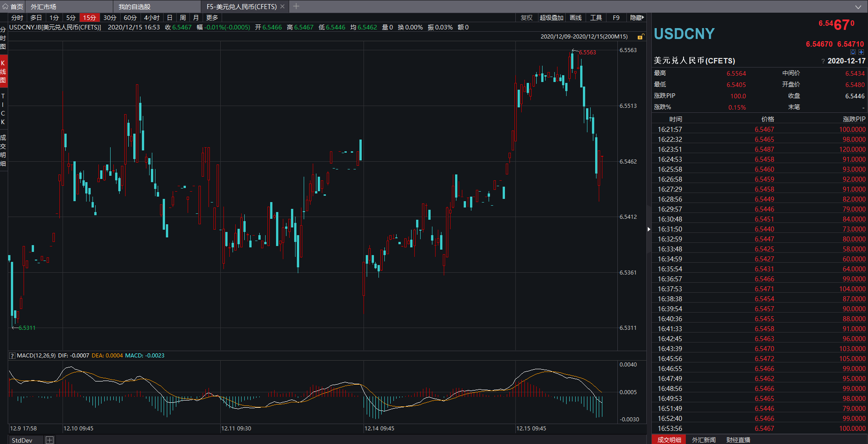Switch chart to daily 日 period
Viewport: 868px width, 444px height.
click(x=170, y=18)
